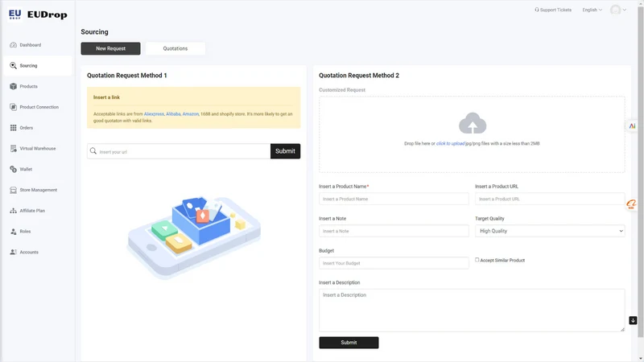Image resolution: width=644 pixels, height=362 pixels.
Task: Click the Ai floating icon
Action: pos(632,126)
